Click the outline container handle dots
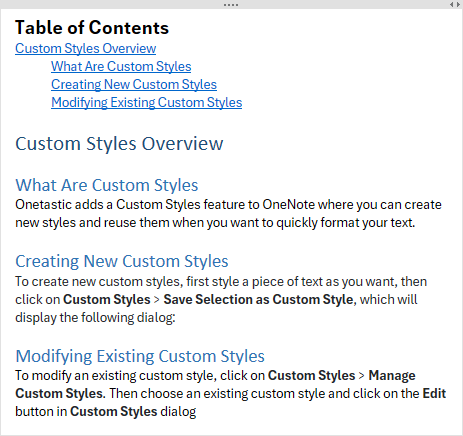This screenshot has height=436, width=463. click(231, 5)
